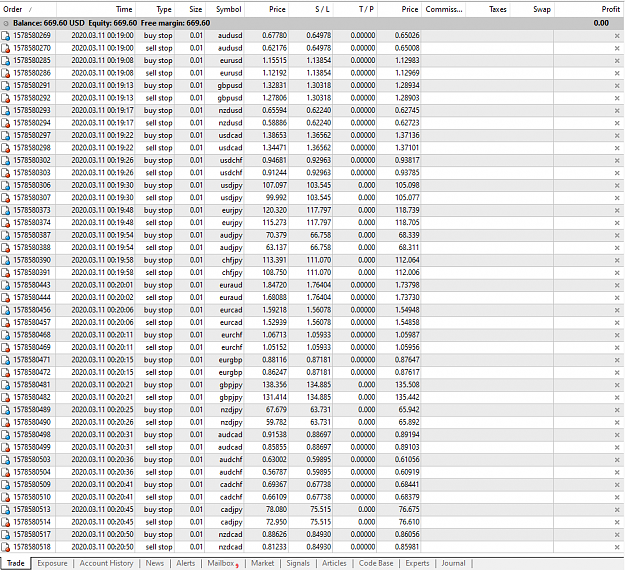Image resolution: width=625 pixels, height=570 pixels.
Task: Select the cadjpy symbol in order 1578580513
Action: click(x=231, y=510)
